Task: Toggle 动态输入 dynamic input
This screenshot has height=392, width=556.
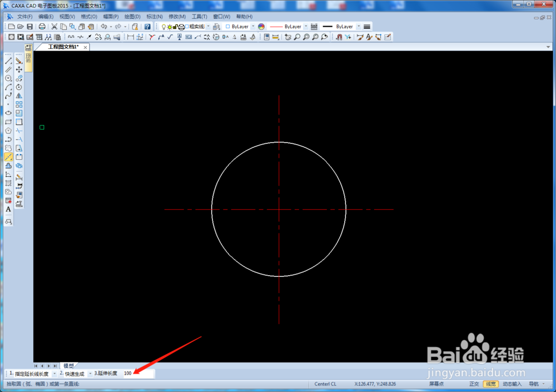Action: pos(512,384)
